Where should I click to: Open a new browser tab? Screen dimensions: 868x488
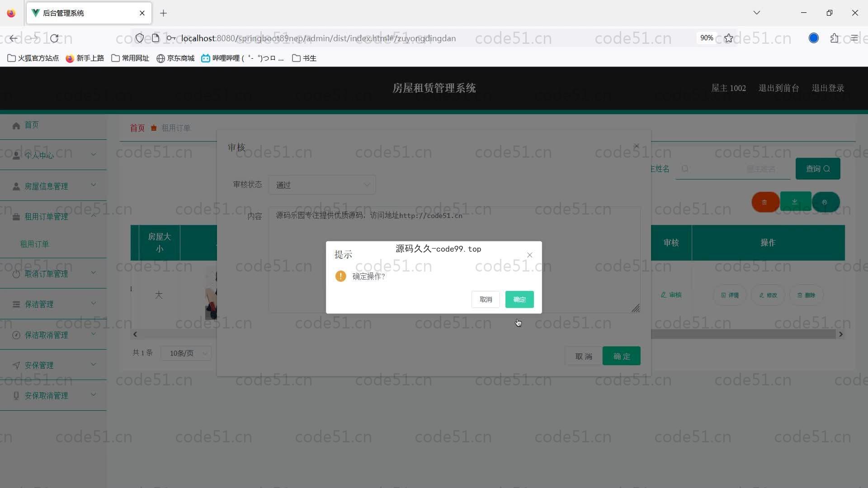[x=163, y=13]
